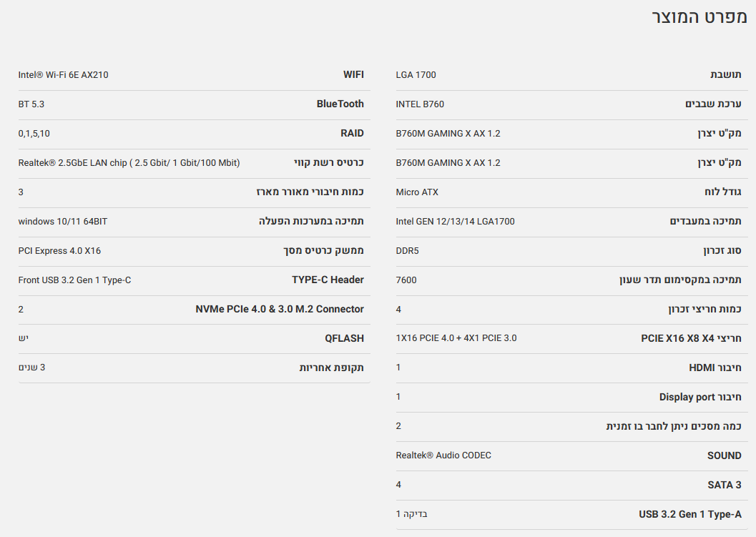Screen dimensions: 756x537
Task: Select 'Front USB 3.2 Gen 1 Type-C' text
Action: pos(74,280)
